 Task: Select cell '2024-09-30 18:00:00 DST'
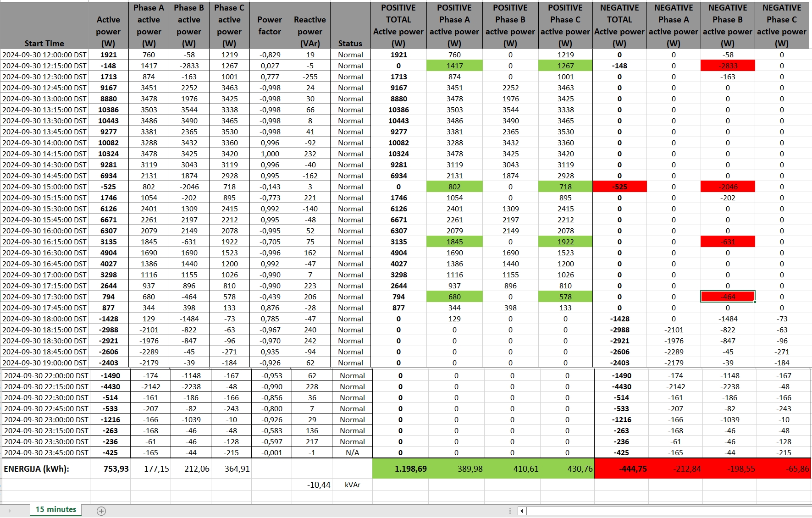(x=44, y=319)
